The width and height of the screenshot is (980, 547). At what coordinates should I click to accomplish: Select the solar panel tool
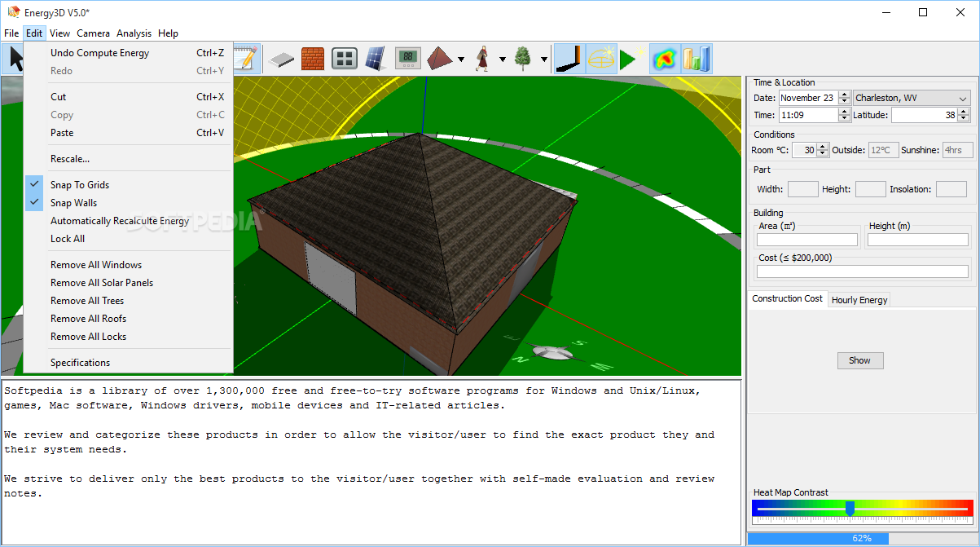(x=376, y=59)
